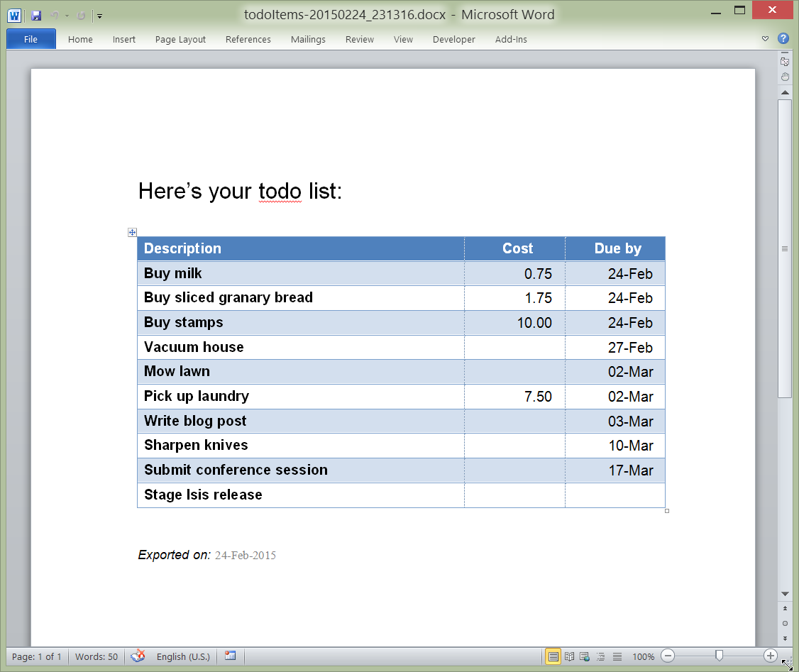The height and width of the screenshot is (672, 799).
Task: Open Word Help with the question mark icon
Action: click(x=783, y=39)
